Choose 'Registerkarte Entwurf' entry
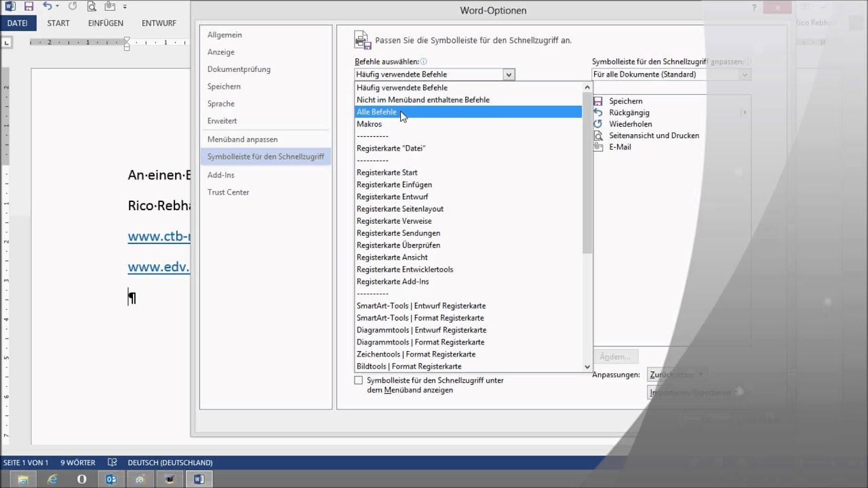This screenshot has height=488, width=868. (468, 197)
